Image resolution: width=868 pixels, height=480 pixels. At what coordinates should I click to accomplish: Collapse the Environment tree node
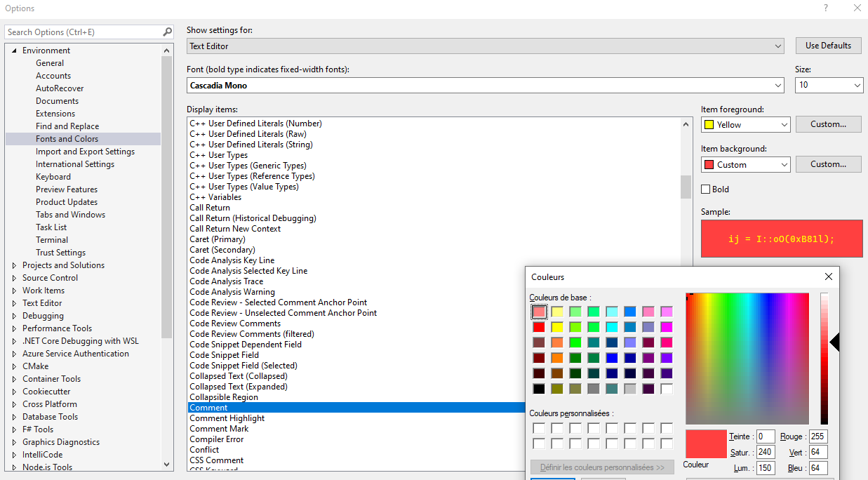[x=14, y=51]
